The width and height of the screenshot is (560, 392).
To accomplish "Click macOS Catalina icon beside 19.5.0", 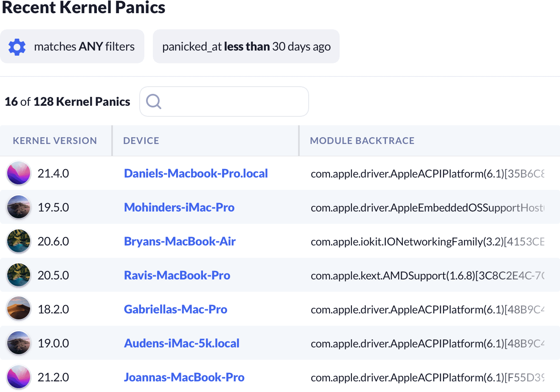I will (19, 207).
